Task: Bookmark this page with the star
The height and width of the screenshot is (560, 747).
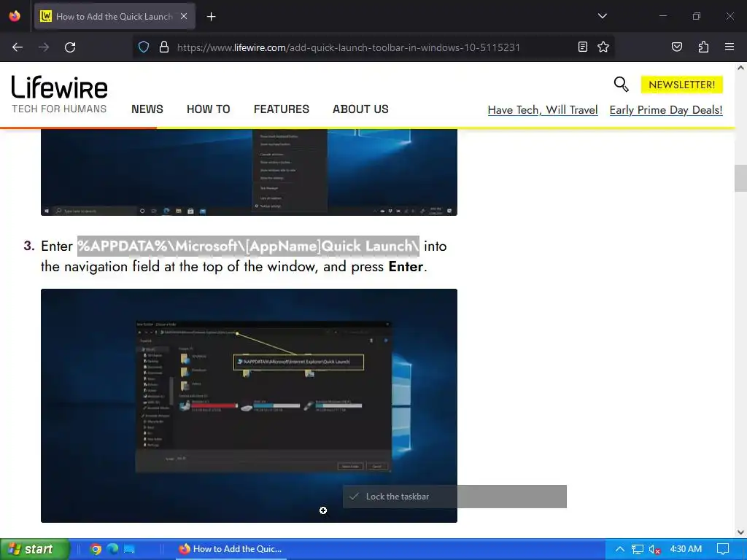Action: pyautogui.click(x=603, y=47)
